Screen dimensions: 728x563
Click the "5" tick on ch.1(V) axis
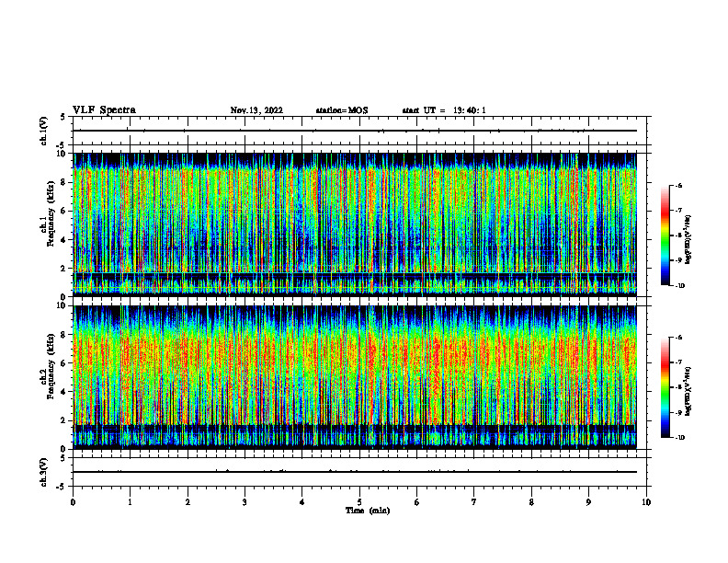tap(63, 118)
